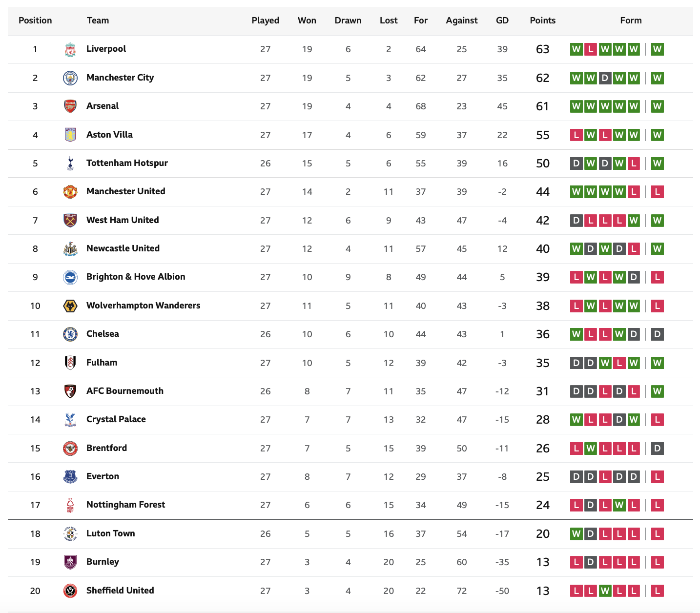Open the Nottingham Forest team page

125,505
